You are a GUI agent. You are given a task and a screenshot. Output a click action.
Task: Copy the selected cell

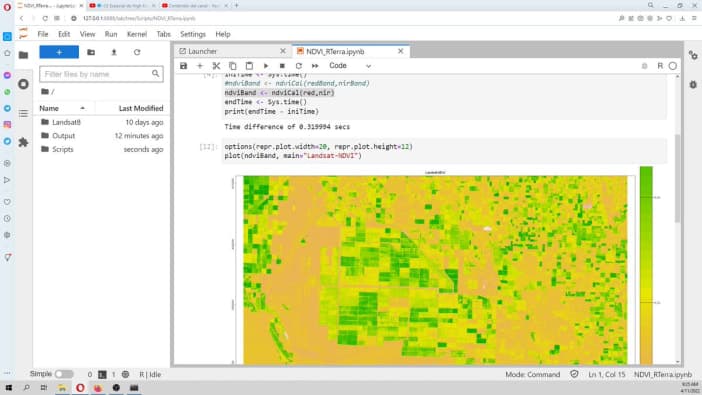coord(233,66)
